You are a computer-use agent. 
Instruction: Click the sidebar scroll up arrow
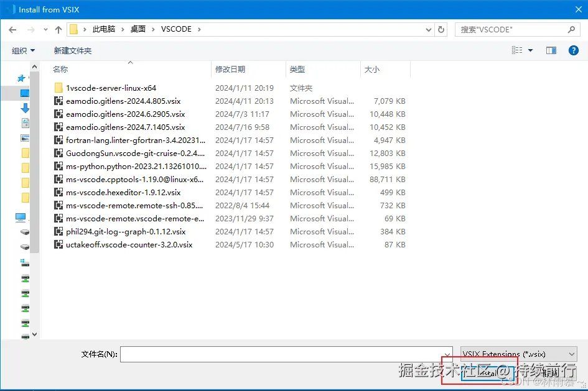tap(34, 67)
